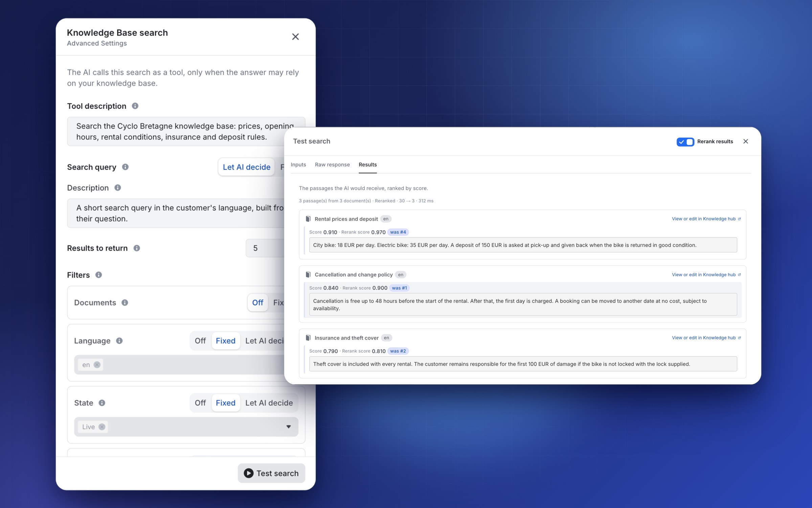Click the search query Description text field
This screenshot has width=812, height=508.
176,213
